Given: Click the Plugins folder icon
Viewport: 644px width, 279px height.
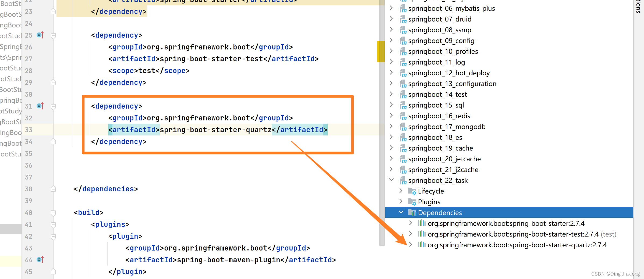Looking at the screenshot, I should [x=412, y=202].
